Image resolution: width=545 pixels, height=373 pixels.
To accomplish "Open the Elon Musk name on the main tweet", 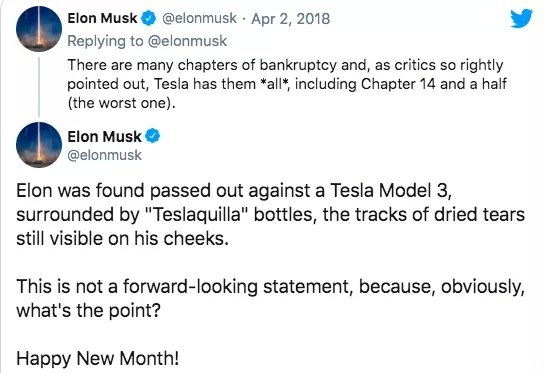I will point(104,136).
